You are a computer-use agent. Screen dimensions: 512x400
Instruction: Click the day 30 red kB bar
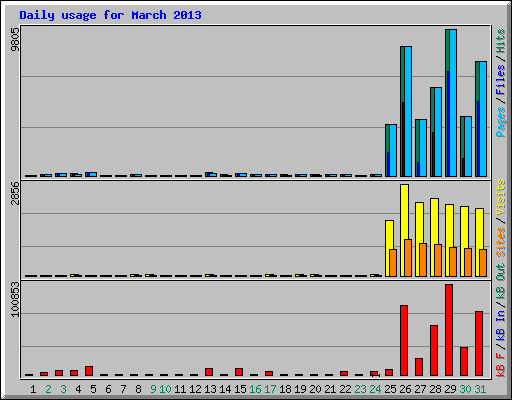click(464, 361)
